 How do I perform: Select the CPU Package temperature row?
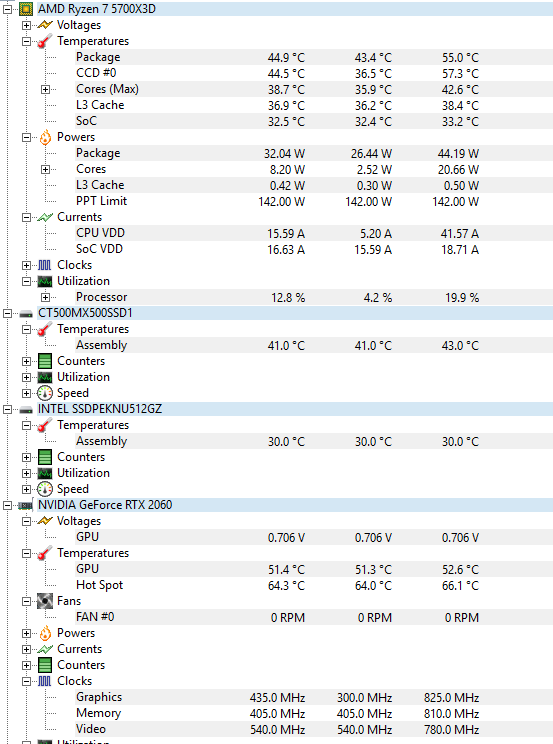click(313, 57)
